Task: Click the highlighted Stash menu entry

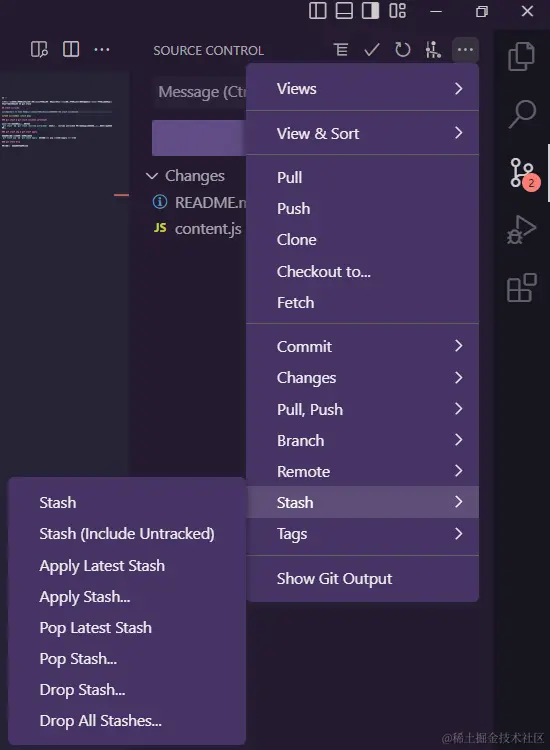Action: pyautogui.click(x=362, y=502)
